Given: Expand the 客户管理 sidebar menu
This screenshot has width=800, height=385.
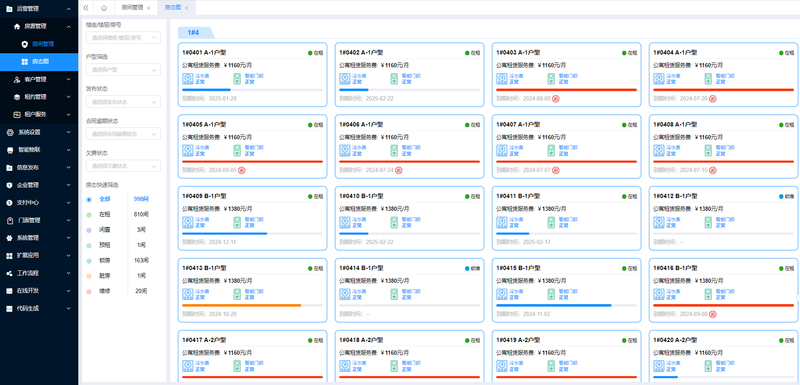Looking at the screenshot, I should (x=39, y=80).
